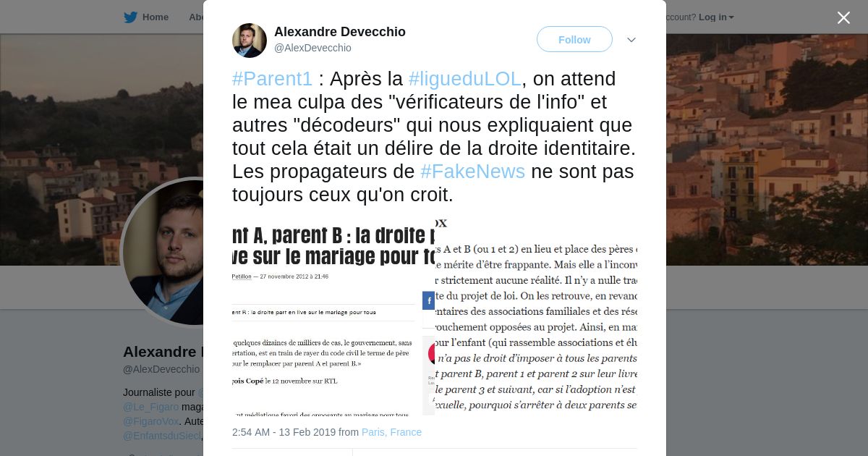Open the Log in dropdown
The width and height of the screenshot is (868, 456).
click(716, 17)
